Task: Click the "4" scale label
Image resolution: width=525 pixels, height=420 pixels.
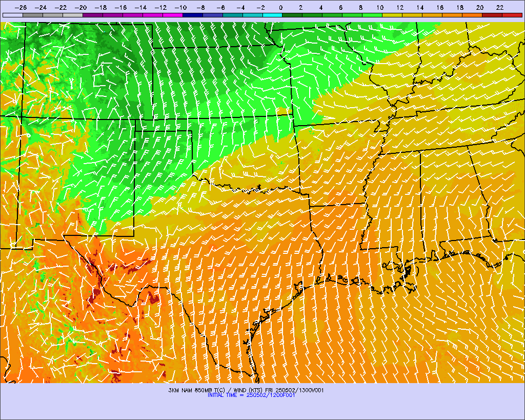Action: [321, 8]
